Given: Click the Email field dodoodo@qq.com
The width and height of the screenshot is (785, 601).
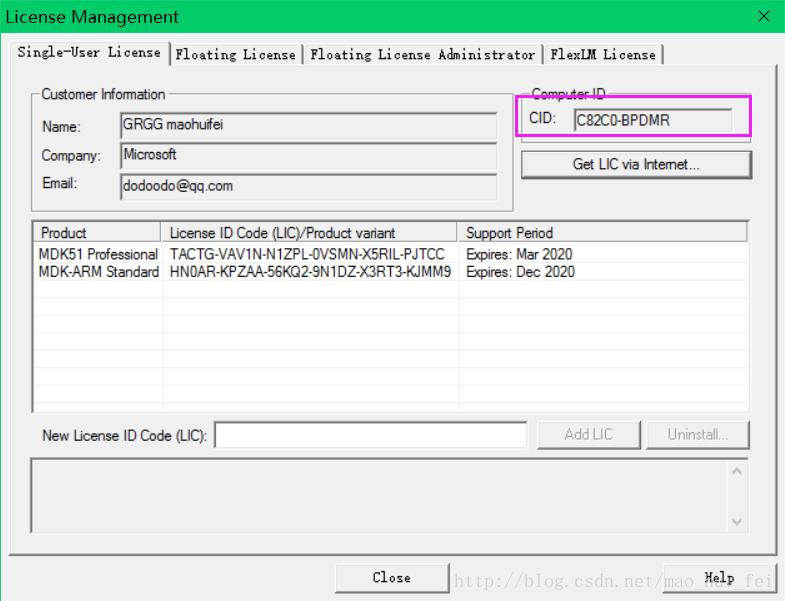Looking at the screenshot, I should (x=309, y=187).
